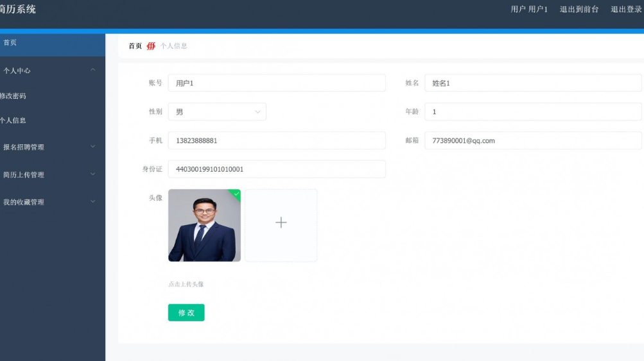Open 首页 in the sidebar
The height and width of the screenshot is (361, 644).
click(x=11, y=43)
